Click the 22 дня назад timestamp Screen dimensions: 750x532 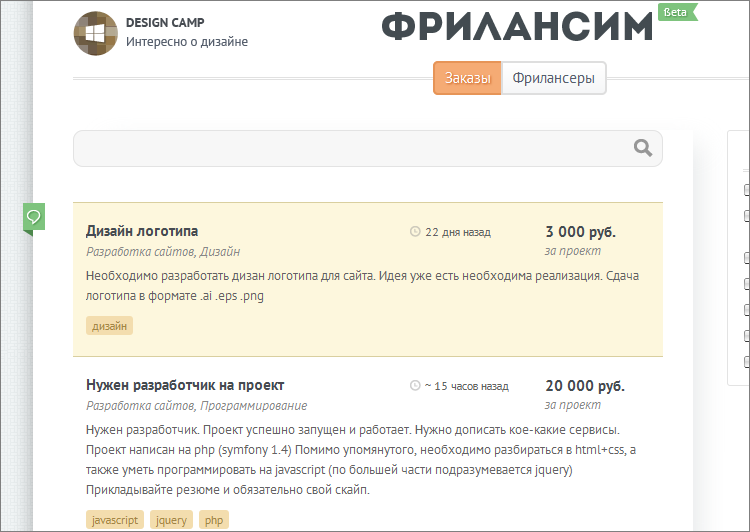[458, 232]
